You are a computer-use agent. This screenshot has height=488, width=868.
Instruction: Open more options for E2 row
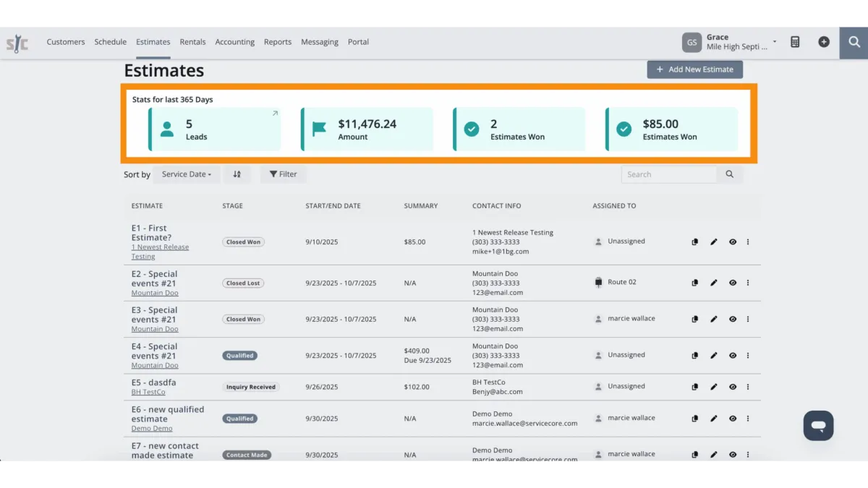coord(748,283)
